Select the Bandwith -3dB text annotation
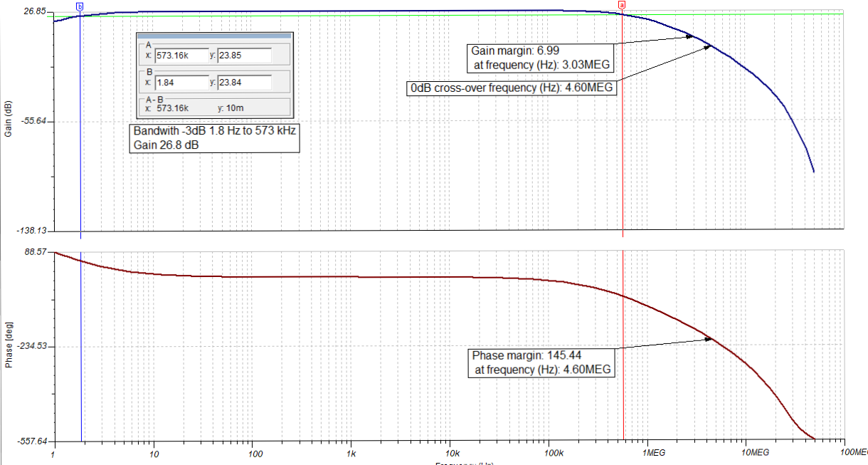The width and height of the screenshot is (868, 465). 214,138
